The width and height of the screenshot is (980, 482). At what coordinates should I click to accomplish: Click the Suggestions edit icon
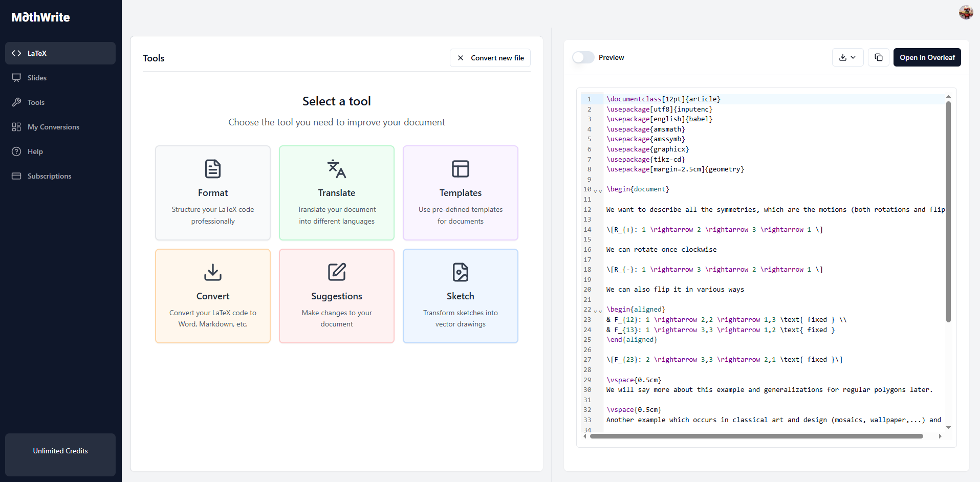point(337,272)
